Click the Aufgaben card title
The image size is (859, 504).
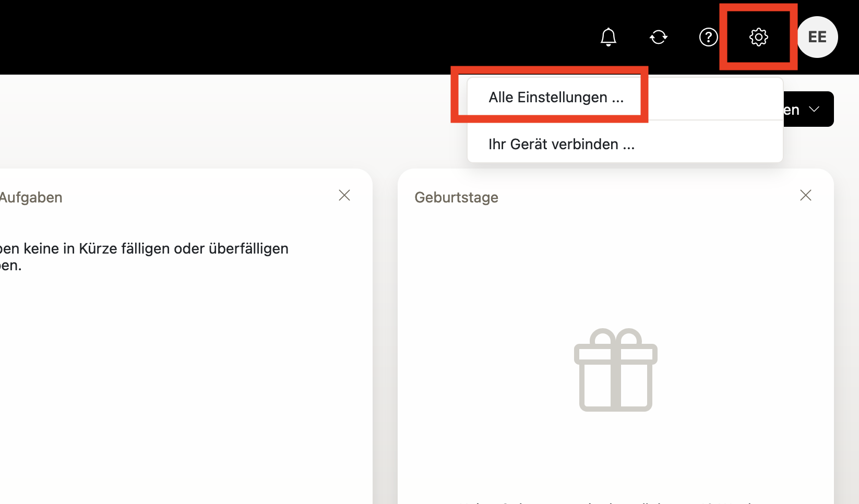point(31,197)
